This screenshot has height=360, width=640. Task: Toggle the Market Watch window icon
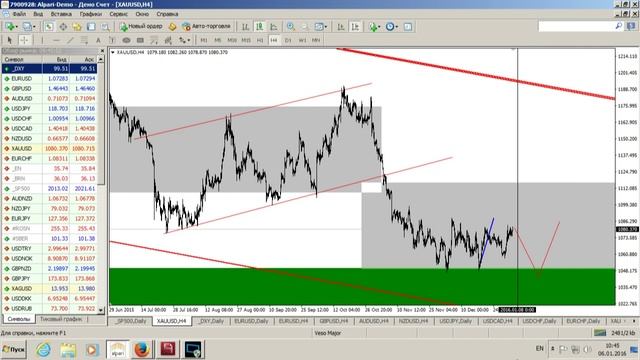click(x=49, y=27)
